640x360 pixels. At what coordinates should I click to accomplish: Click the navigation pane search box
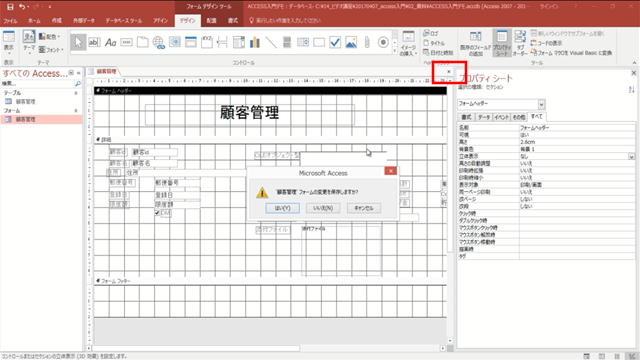(38, 84)
